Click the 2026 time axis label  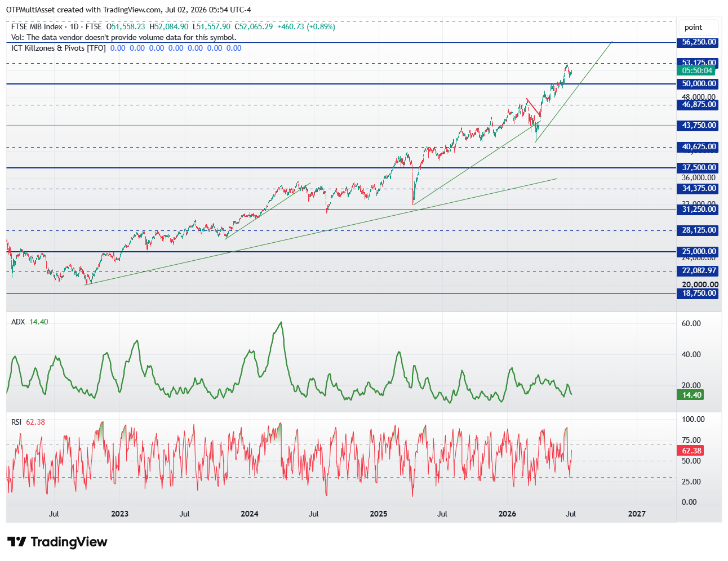tap(507, 514)
